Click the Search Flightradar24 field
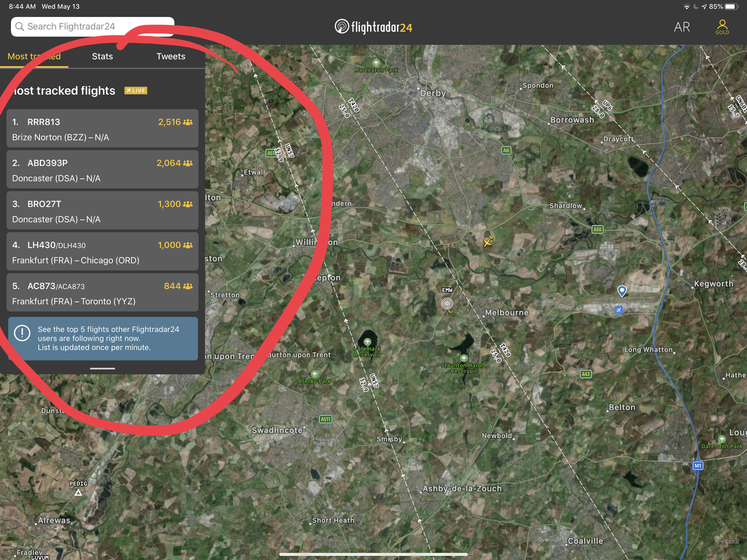Image resolution: width=747 pixels, height=560 pixels. pyautogui.click(x=92, y=26)
